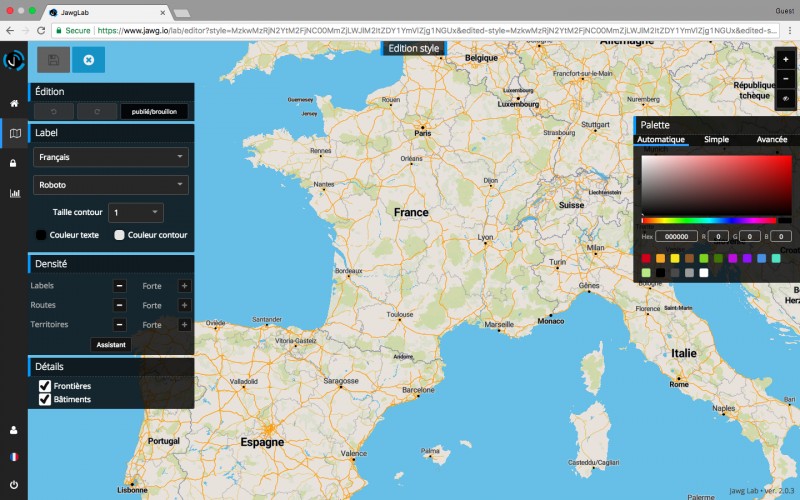Decrease Routes density with the minus button
The width and height of the screenshot is (800, 500).
[x=119, y=305]
